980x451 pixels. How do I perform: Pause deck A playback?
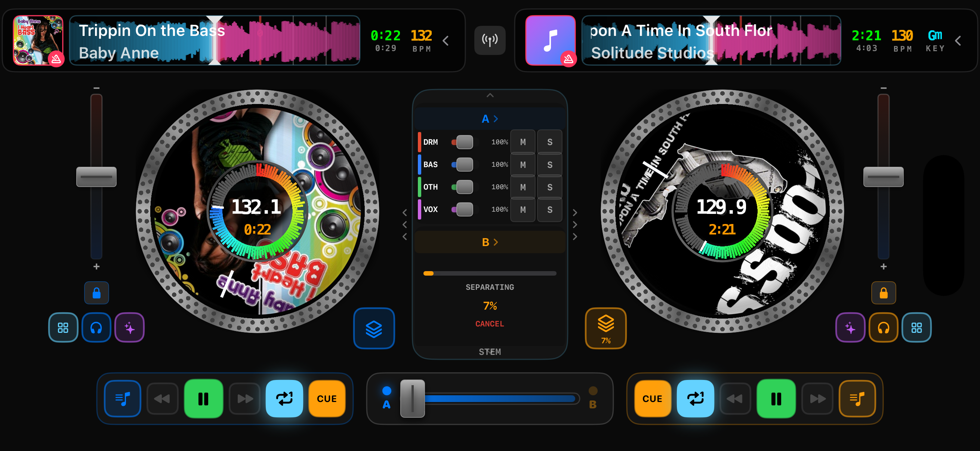(x=204, y=399)
